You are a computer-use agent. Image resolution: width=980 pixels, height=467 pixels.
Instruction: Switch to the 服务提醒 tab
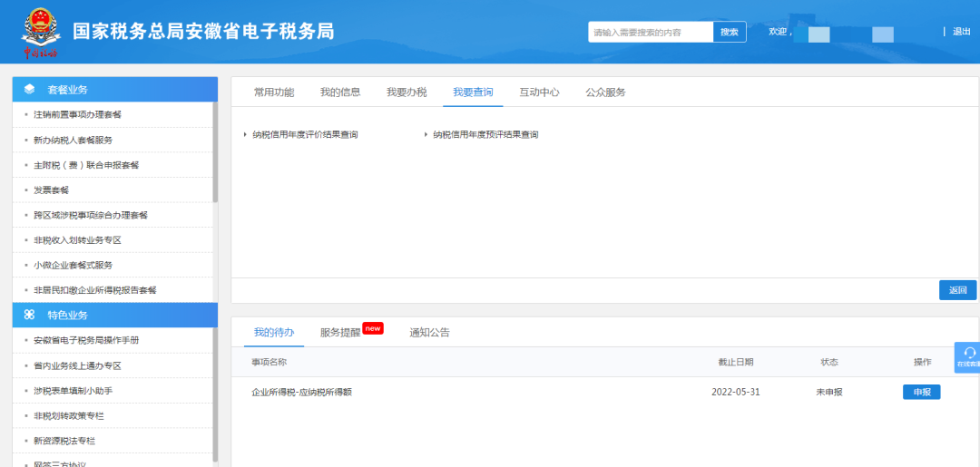(x=340, y=332)
